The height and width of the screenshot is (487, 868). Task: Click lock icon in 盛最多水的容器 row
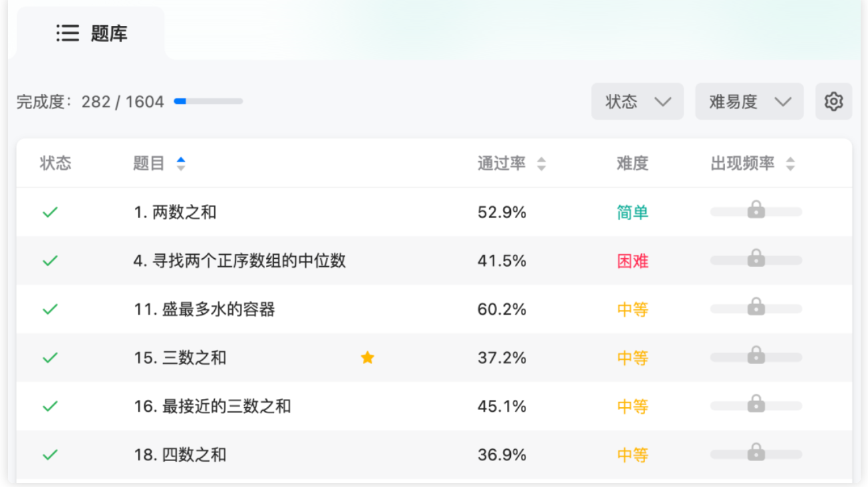point(756,307)
